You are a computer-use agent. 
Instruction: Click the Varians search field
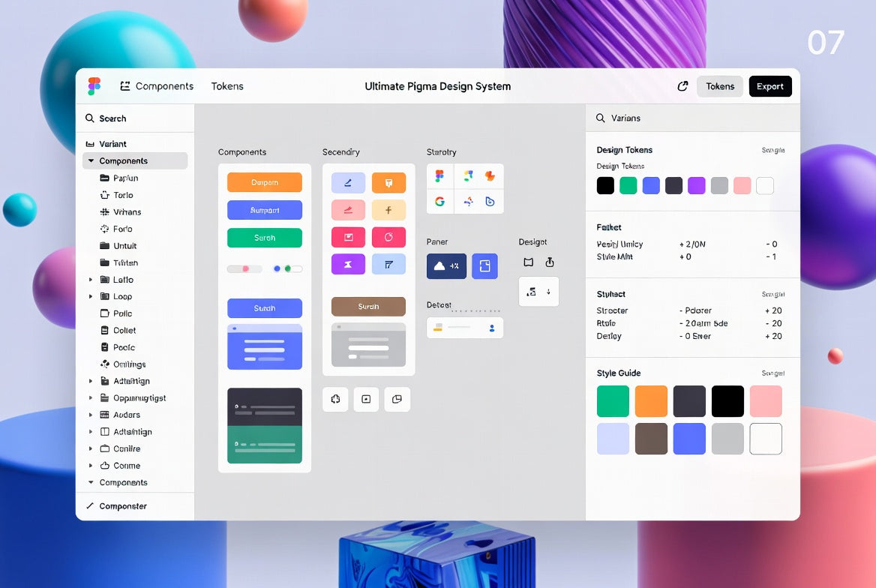click(693, 118)
